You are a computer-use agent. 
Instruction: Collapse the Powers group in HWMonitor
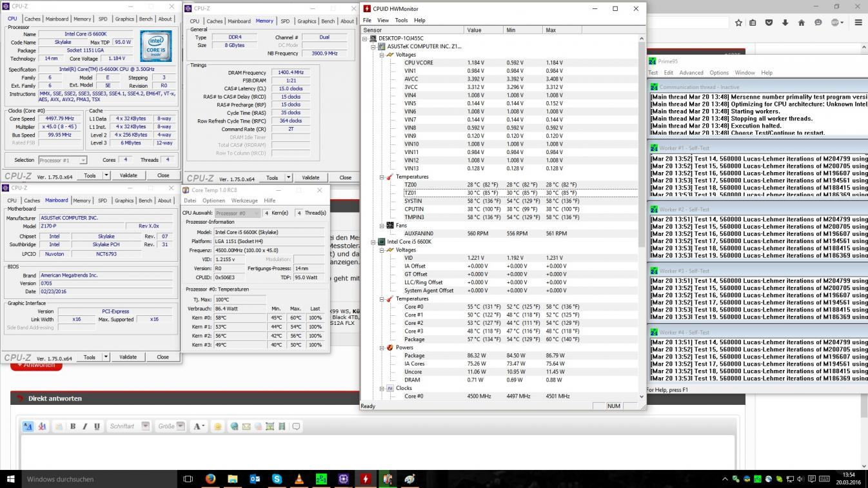(x=382, y=347)
